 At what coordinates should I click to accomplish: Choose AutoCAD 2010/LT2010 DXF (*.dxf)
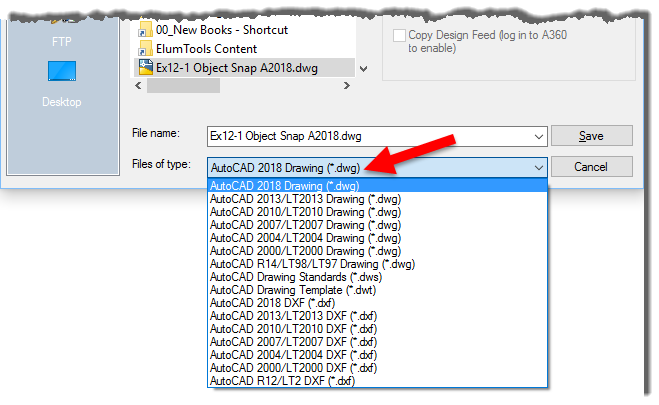(377, 329)
